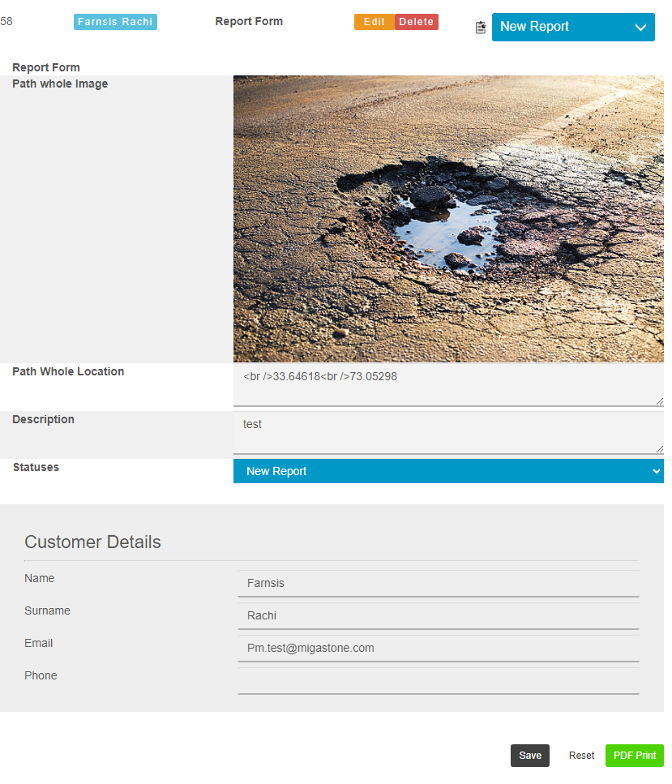Click the Reset link
The width and height of the screenshot is (672, 784).
(581, 756)
